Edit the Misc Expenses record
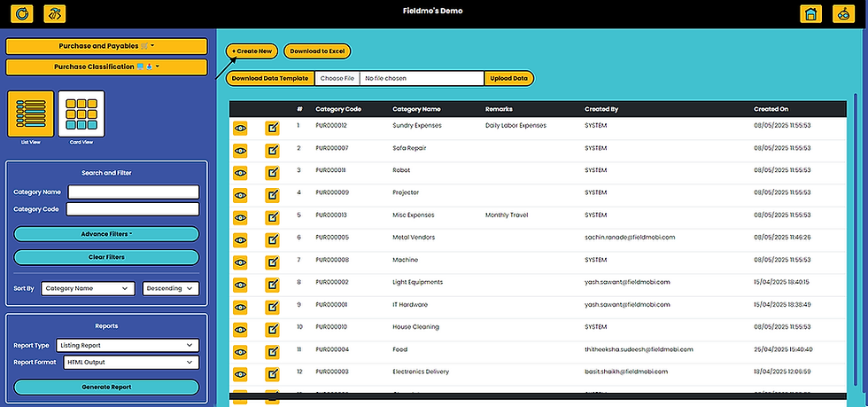 pos(273,217)
